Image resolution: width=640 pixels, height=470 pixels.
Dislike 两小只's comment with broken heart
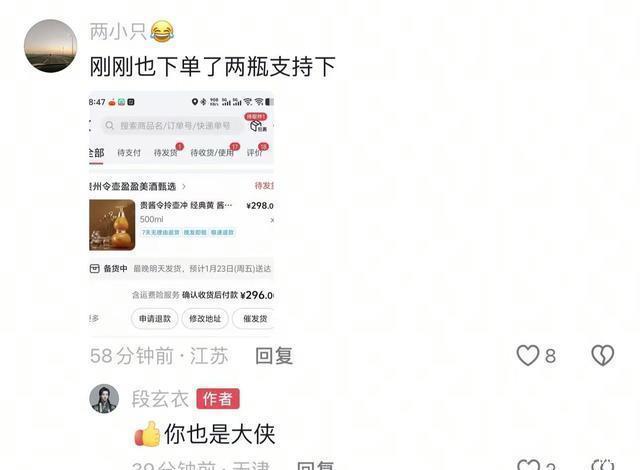coord(602,355)
